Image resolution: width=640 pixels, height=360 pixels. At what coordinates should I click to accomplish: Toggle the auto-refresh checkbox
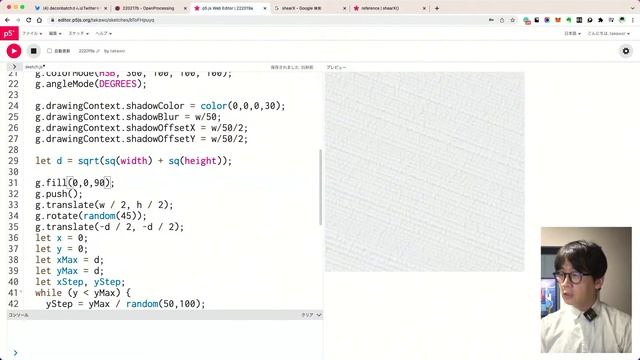(x=49, y=51)
